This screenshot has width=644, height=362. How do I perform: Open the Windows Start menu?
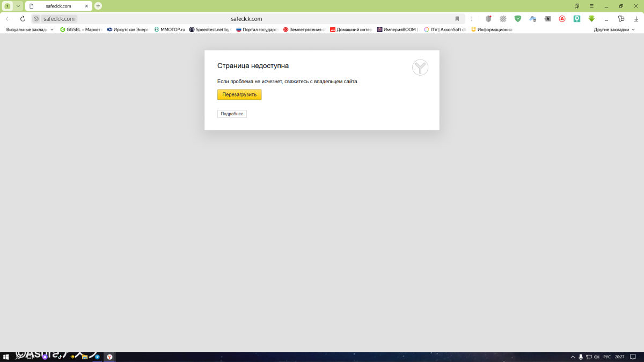coord(6,357)
